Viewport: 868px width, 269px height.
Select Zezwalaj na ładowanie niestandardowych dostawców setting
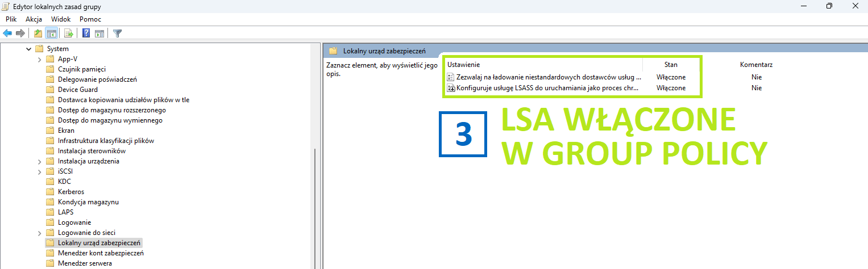(549, 77)
